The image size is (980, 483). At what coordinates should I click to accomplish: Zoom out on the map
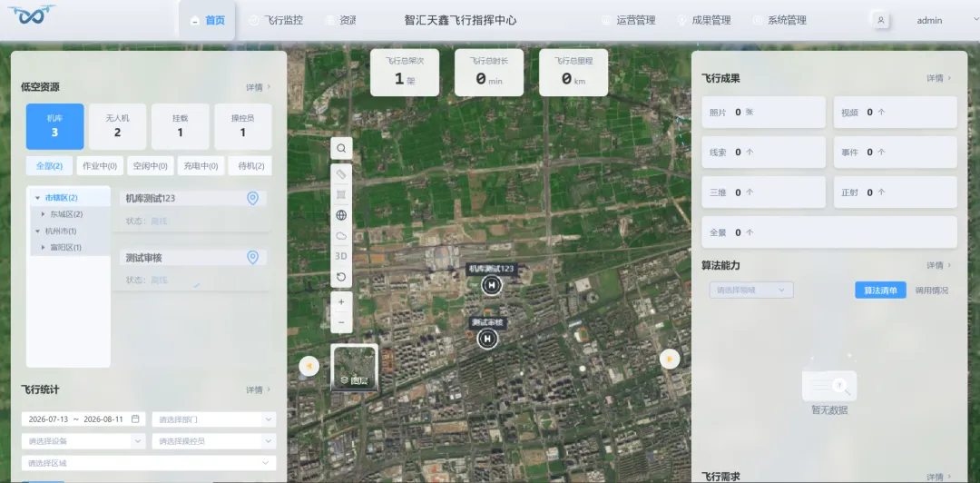pyautogui.click(x=341, y=322)
